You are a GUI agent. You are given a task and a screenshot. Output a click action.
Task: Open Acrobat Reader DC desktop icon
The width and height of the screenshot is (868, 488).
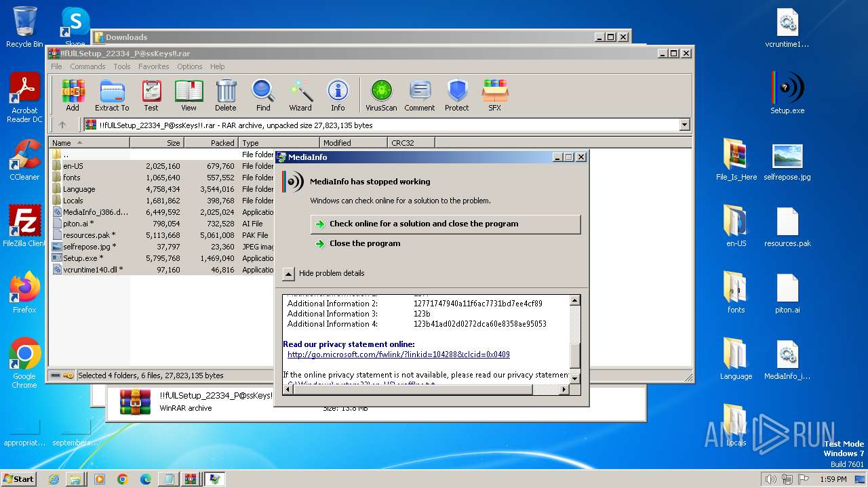point(24,98)
